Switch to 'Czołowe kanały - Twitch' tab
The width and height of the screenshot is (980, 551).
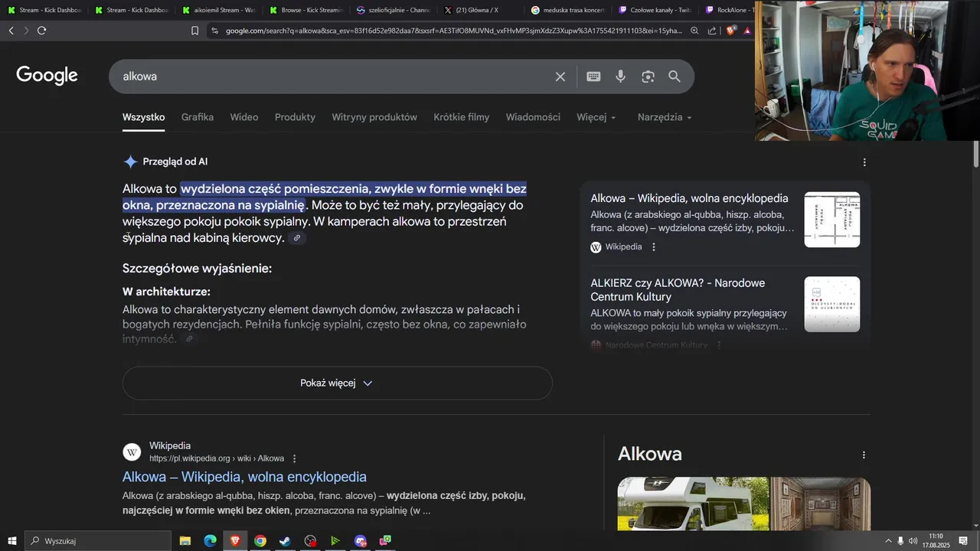pyautogui.click(x=655, y=10)
